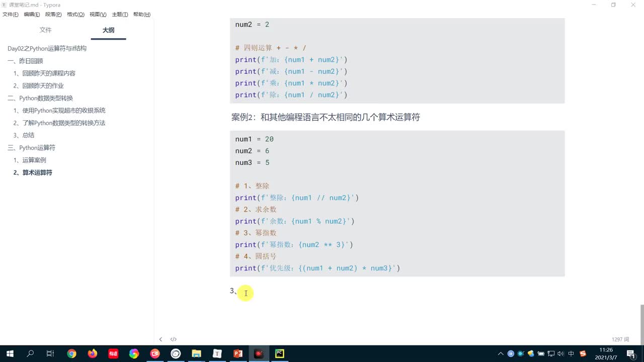Go to outline item 二、Python数据类型转换
The height and width of the screenshot is (362, 644).
(40, 98)
